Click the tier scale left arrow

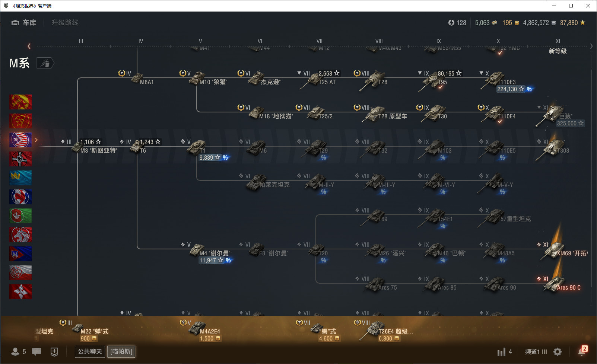pos(29,46)
